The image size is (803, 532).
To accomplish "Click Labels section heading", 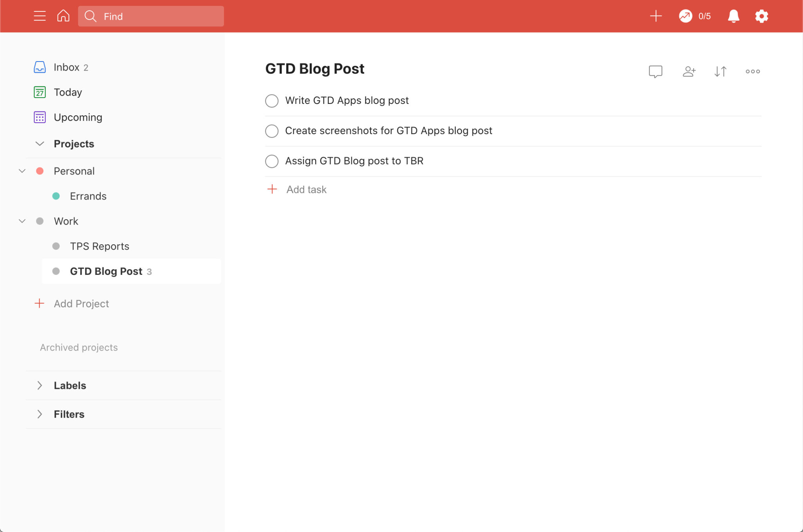I will point(70,385).
